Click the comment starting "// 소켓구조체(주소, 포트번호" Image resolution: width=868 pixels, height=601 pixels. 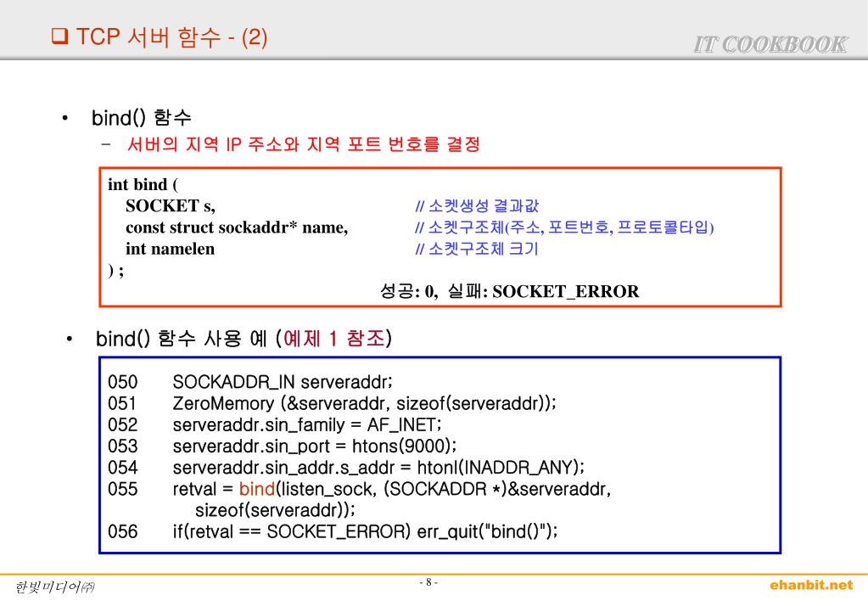pyautogui.click(x=564, y=227)
